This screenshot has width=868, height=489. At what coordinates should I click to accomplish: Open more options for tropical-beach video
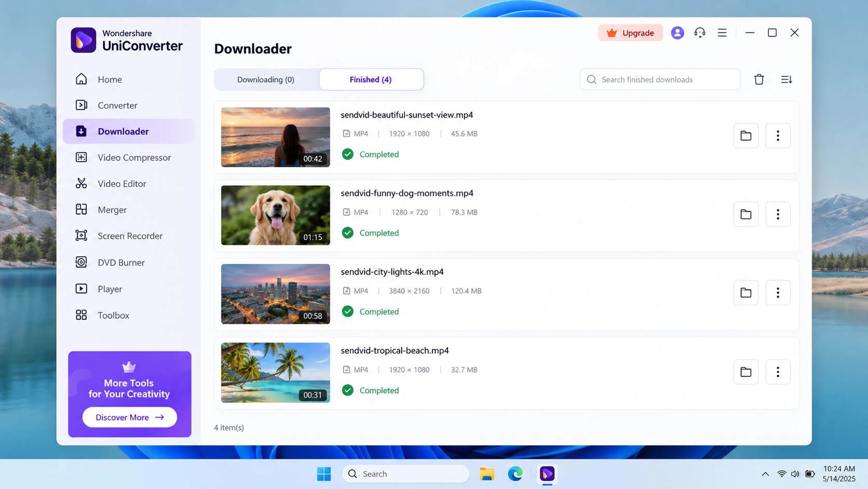pyautogui.click(x=778, y=372)
